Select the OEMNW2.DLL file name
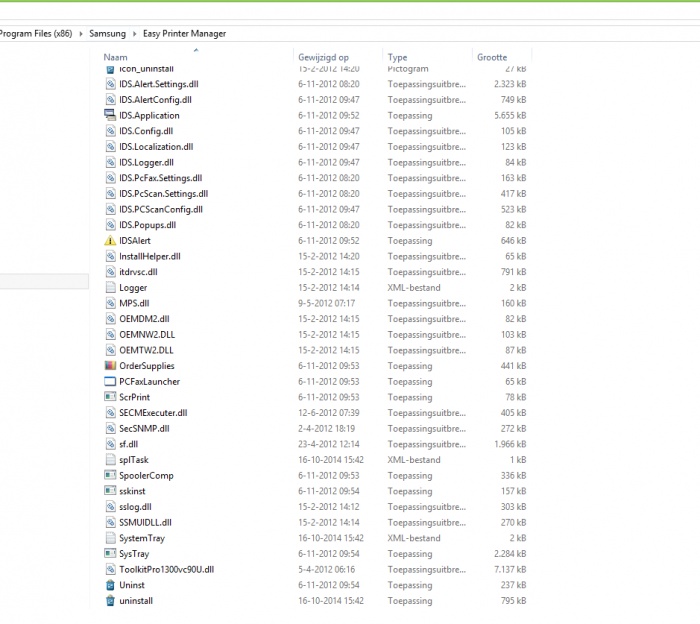The width and height of the screenshot is (700, 624). pyautogui.click(x=147, y=334)
